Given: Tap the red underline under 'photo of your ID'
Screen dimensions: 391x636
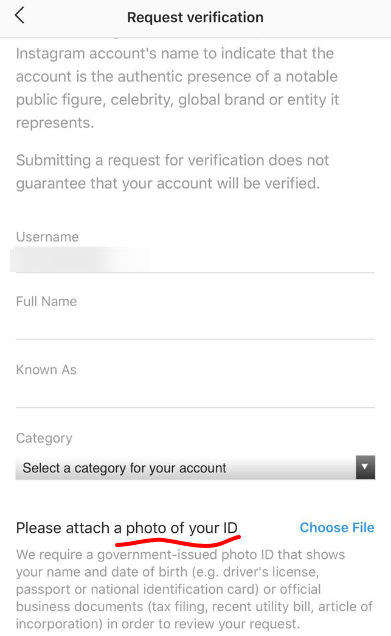Looking at the screenshot, I should click(178, 540).
